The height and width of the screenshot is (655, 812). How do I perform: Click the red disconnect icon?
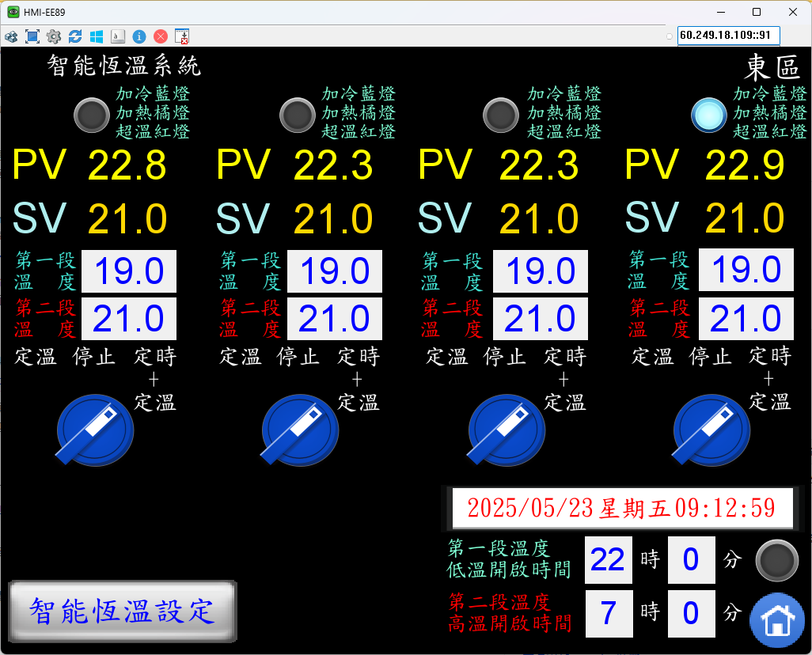pyautogui.click(x=161, y=36)
